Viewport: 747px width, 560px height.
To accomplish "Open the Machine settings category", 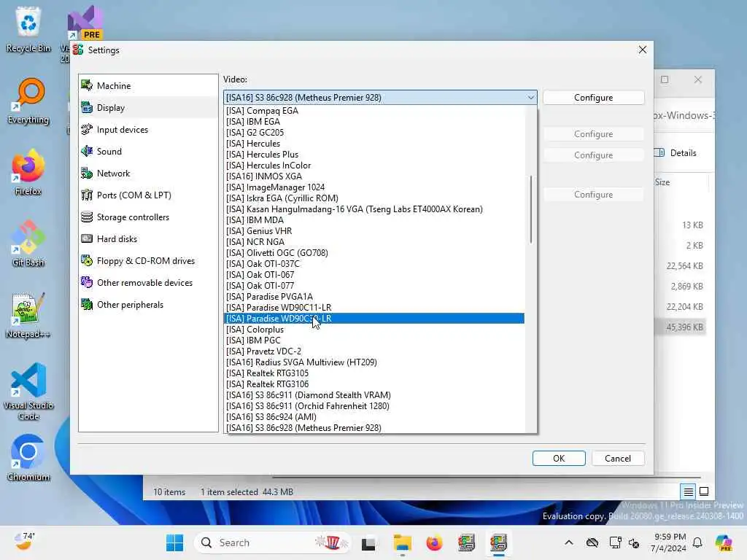I will pos(148,86).
